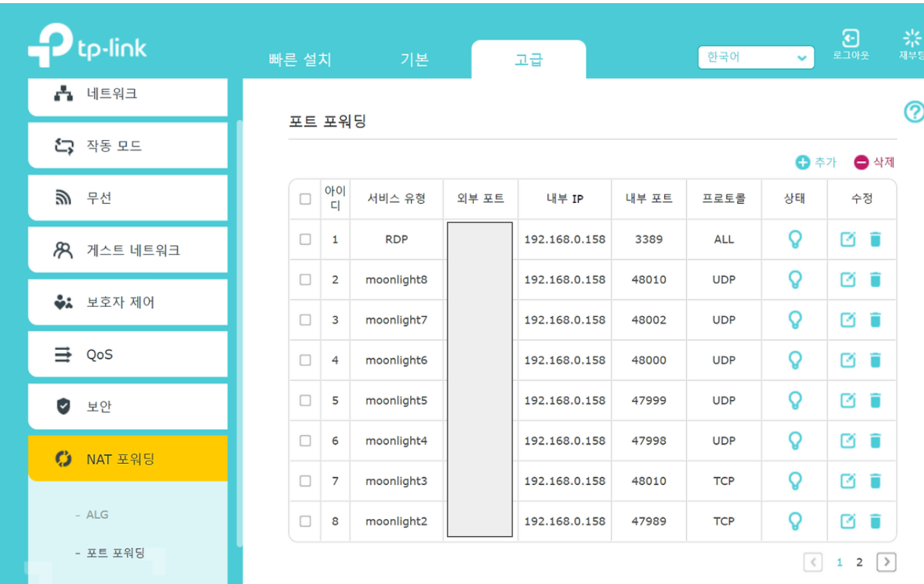This screenshot has height=584, width=924.
Task: Edit the RDP port forwarding entry
Action: (847, 239)
